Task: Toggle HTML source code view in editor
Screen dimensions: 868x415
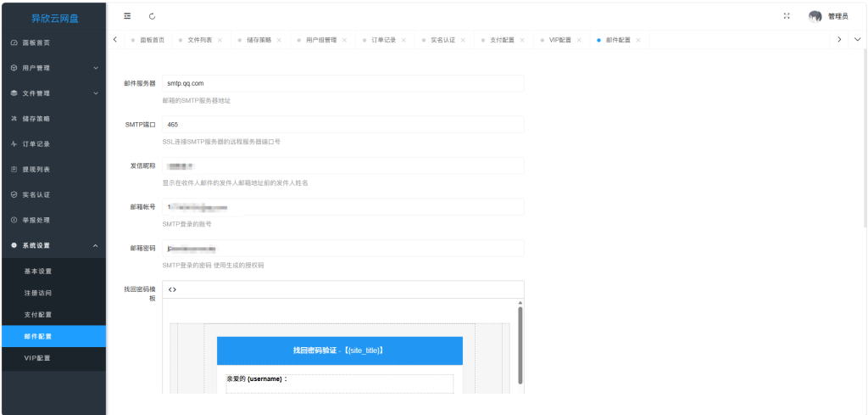Action: tap(172, 289)
